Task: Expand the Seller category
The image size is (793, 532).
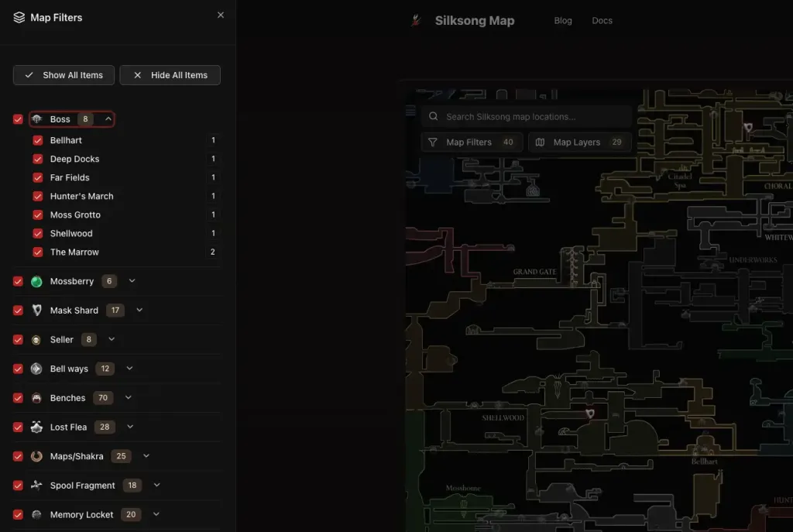Action: pyautogui.click(x=112, y=339)
